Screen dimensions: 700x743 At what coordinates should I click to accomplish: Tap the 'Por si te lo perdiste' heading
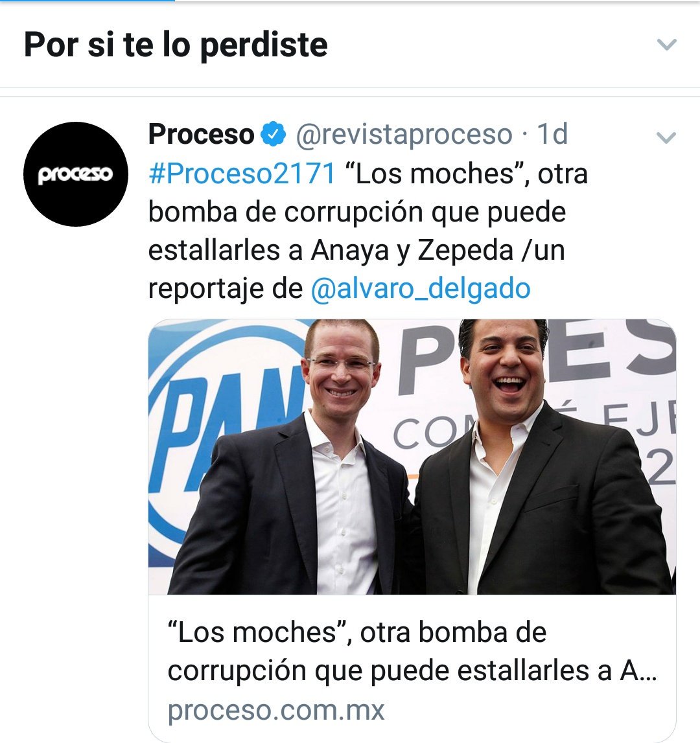coord(176,45)
